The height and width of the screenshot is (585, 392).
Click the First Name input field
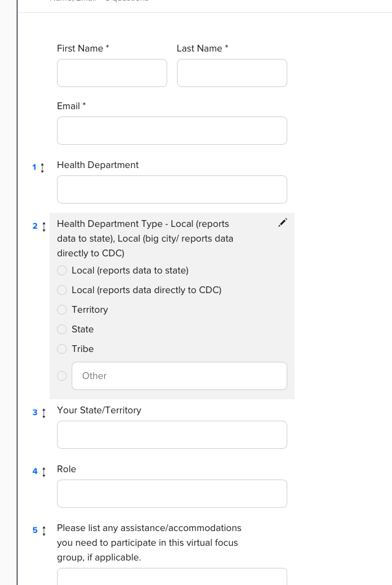(x=111, y=73)
